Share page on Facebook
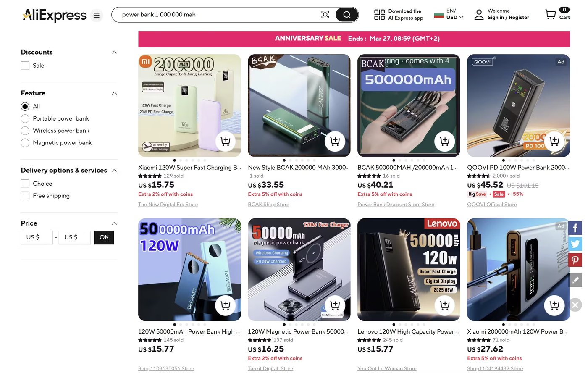The height and width of the screenshot is (373, 588). tap(575, 228)
